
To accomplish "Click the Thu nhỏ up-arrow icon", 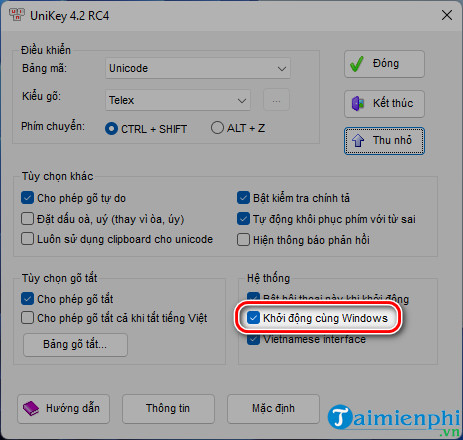I will 358,140.
